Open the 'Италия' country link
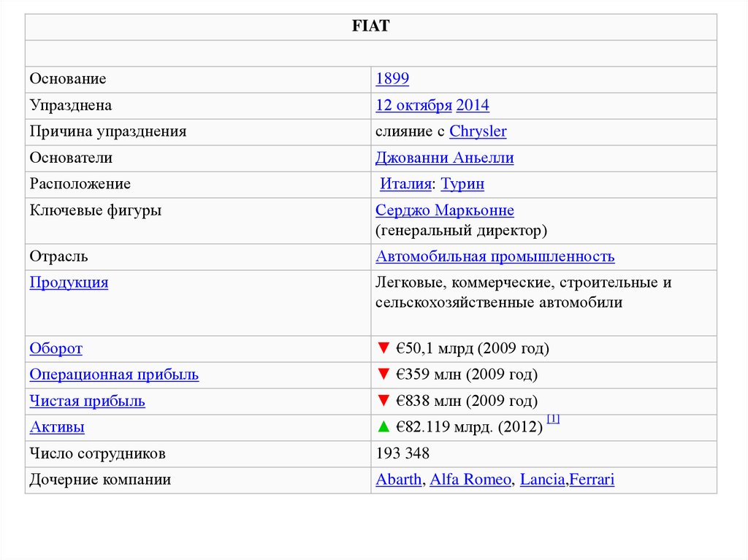This screenshot has height=560, width=748. pos(405,184)
